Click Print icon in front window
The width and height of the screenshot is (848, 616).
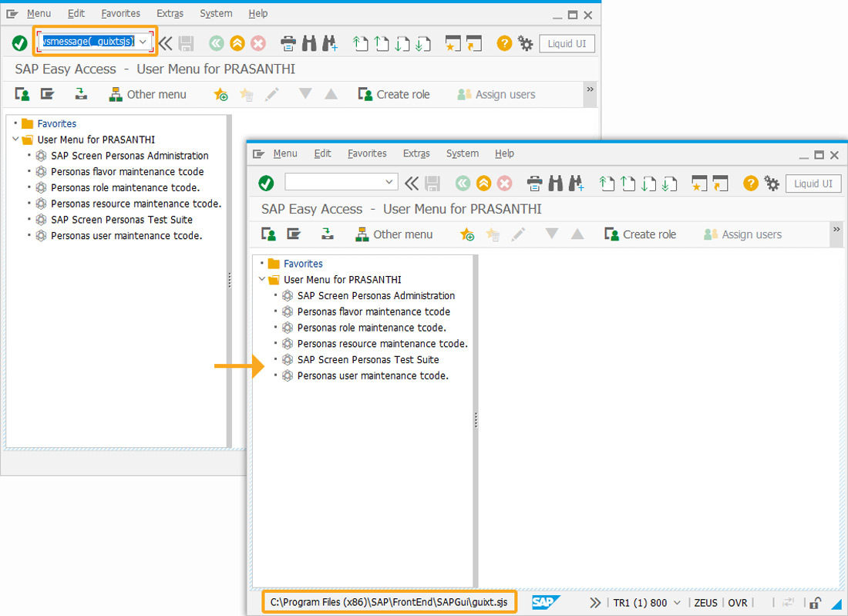pos(534,183)
